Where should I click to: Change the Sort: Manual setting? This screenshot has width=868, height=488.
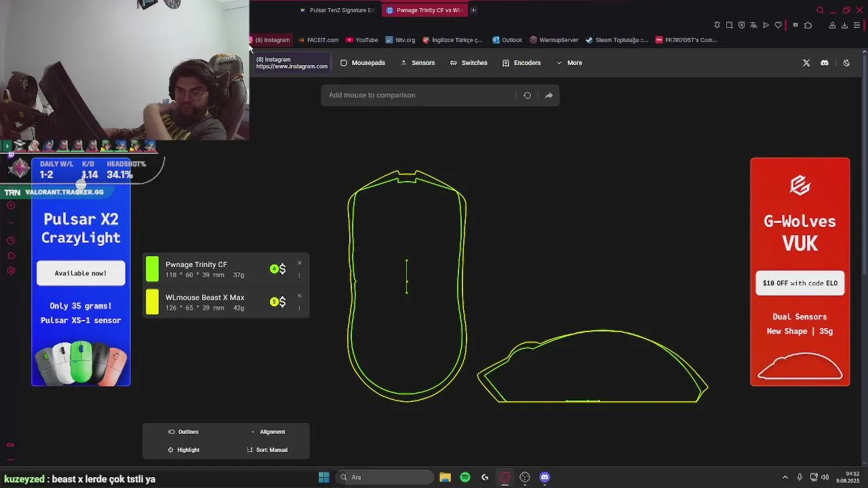(x=267, y=450)
